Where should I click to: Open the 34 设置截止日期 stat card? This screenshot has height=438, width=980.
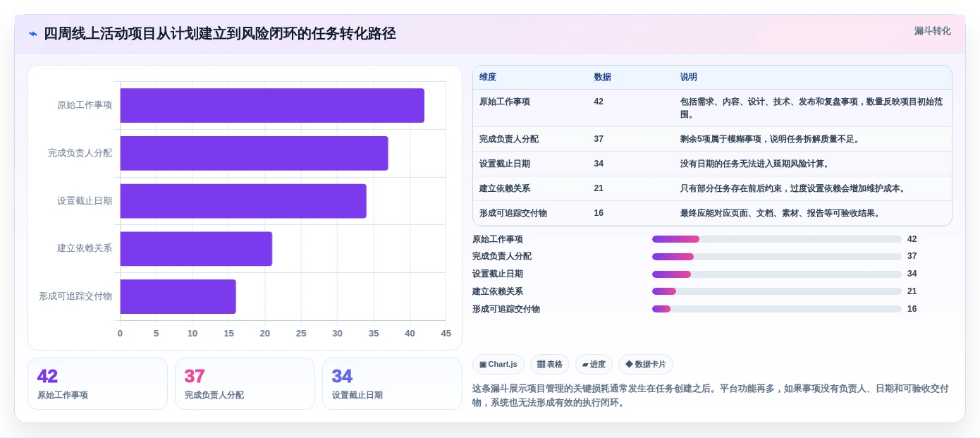click(x=392, y=384)
